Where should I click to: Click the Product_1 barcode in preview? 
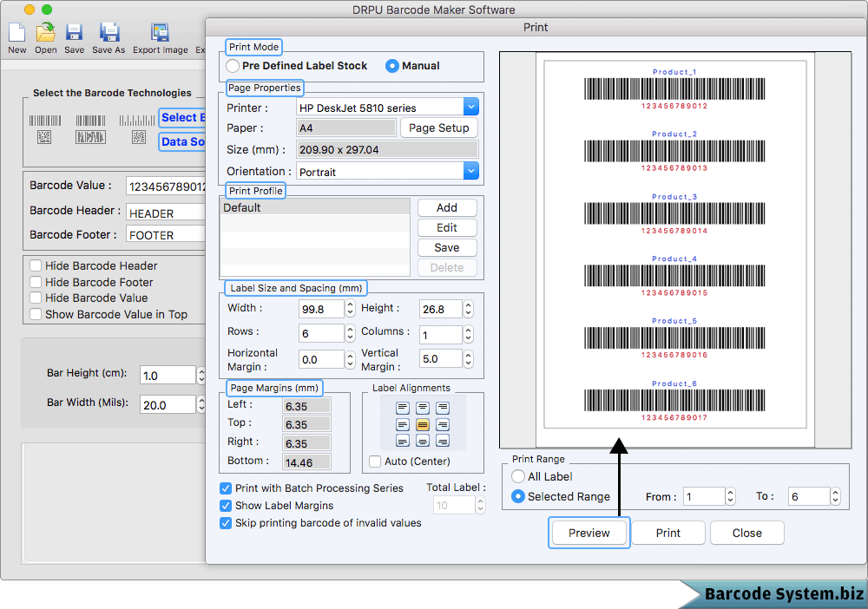[674, 89]
